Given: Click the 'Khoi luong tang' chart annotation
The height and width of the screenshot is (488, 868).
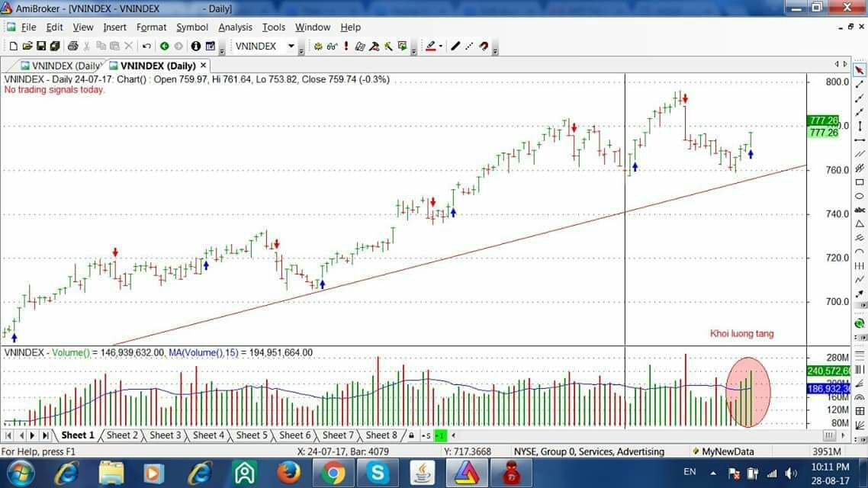Looking at the screenshot, I should 742,334.
